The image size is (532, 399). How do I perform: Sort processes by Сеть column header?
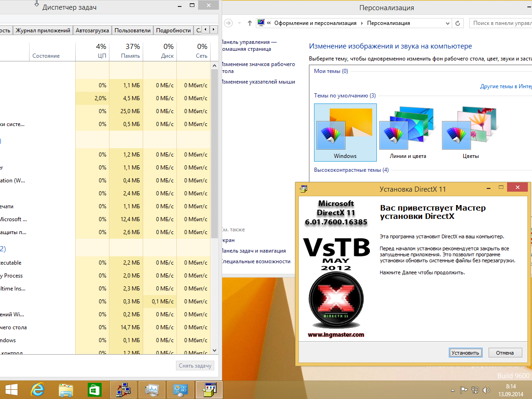coord(193,51)
